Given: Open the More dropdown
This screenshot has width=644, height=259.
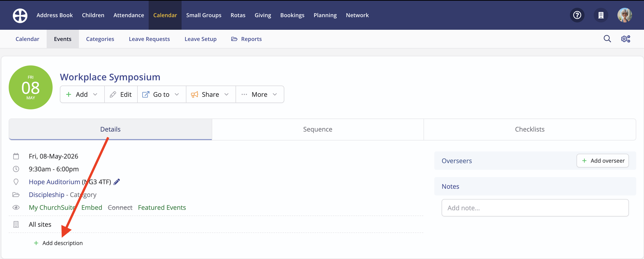Looking at the screenshot, I should point(260,94).
